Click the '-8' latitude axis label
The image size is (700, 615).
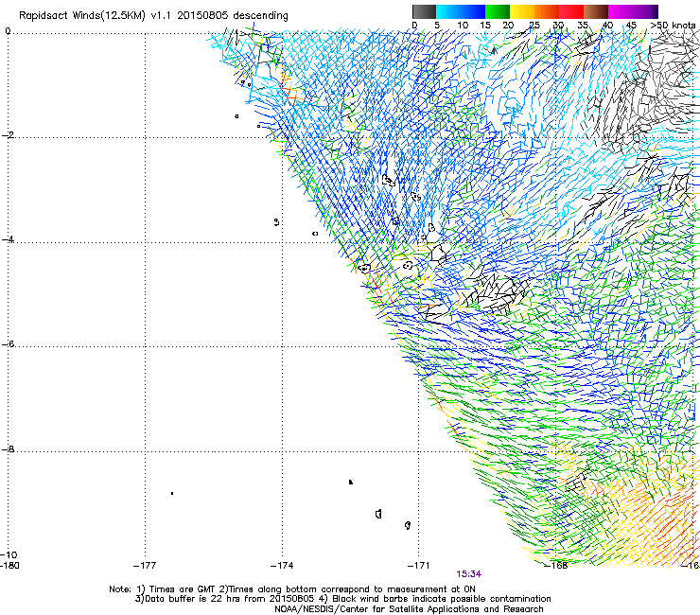(8, 448)
